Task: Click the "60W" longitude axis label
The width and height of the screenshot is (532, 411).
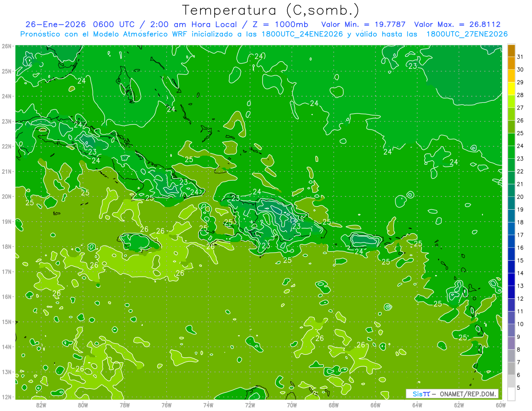Action: pos(500,404)
